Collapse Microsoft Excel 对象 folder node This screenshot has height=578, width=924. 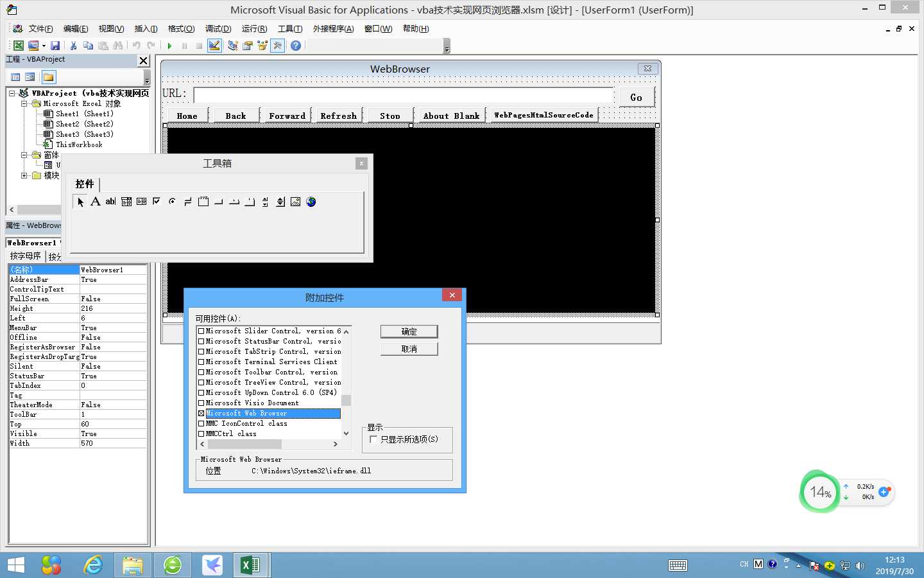pyautogui.click(x=24, y=103)
